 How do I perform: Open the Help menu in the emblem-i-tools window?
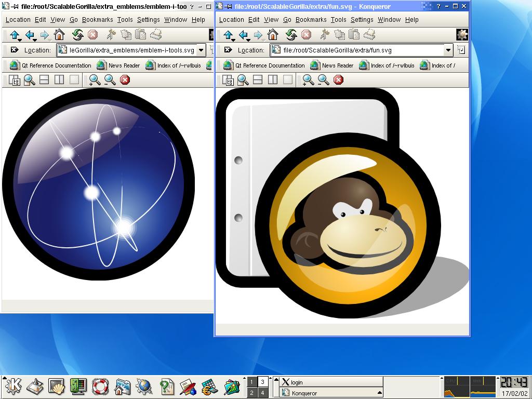click(198, 20)
